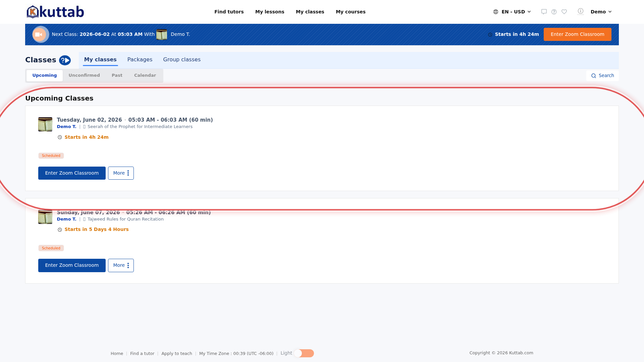Join the Tajweed class Zoom classroom
644x362 pixels.
point(72,265)
